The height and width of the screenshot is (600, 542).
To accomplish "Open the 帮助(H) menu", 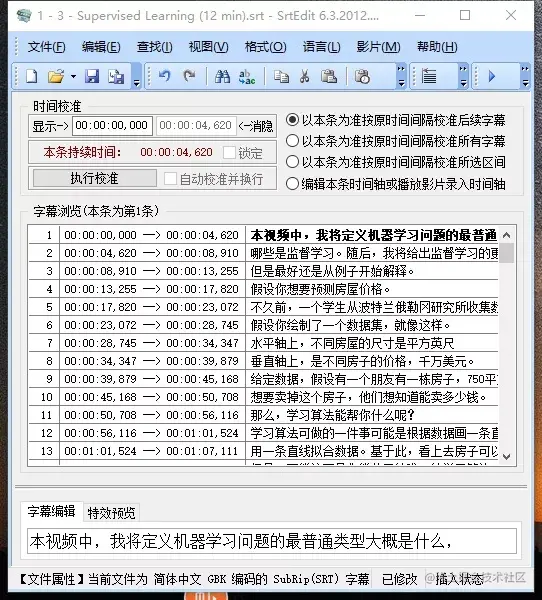I will pyautogui.click(x=437, y=47).
